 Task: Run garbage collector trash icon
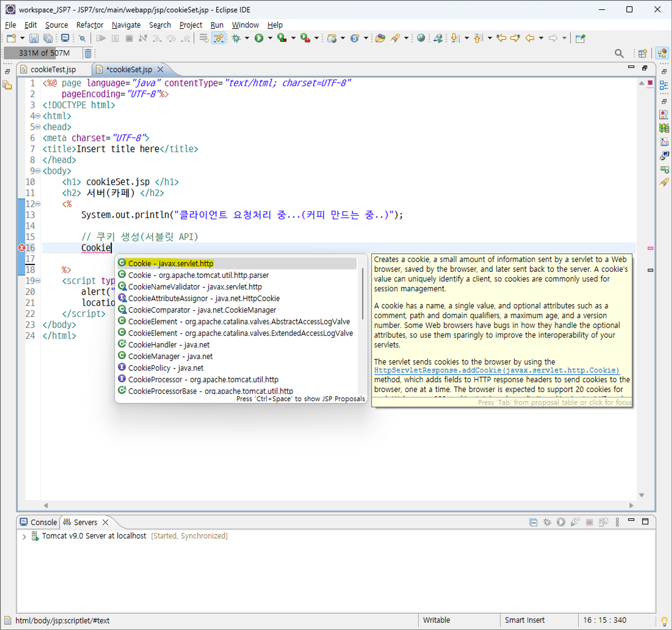point(88,53)
